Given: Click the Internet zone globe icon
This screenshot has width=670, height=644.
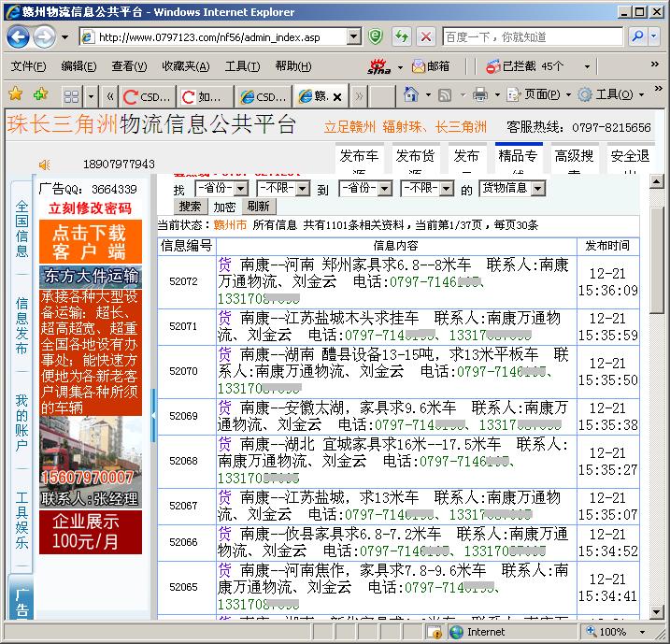Looking at the screenshot, I should point(456,632).
